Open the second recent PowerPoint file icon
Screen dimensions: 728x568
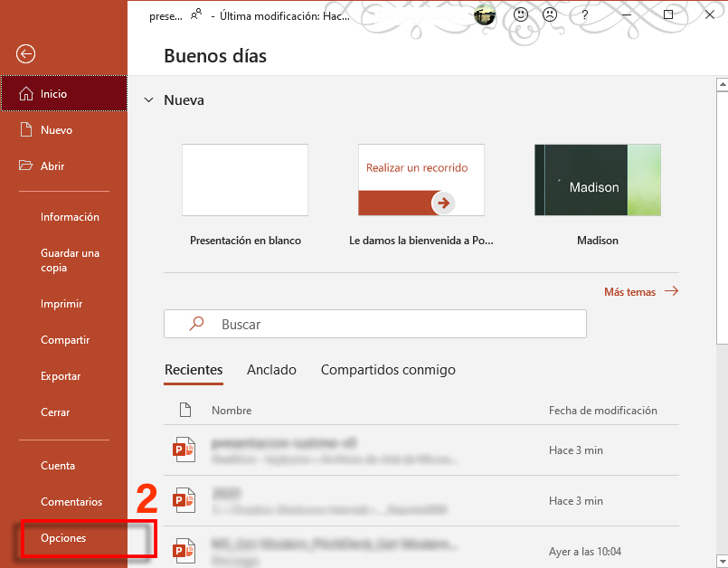click(184, 500)
